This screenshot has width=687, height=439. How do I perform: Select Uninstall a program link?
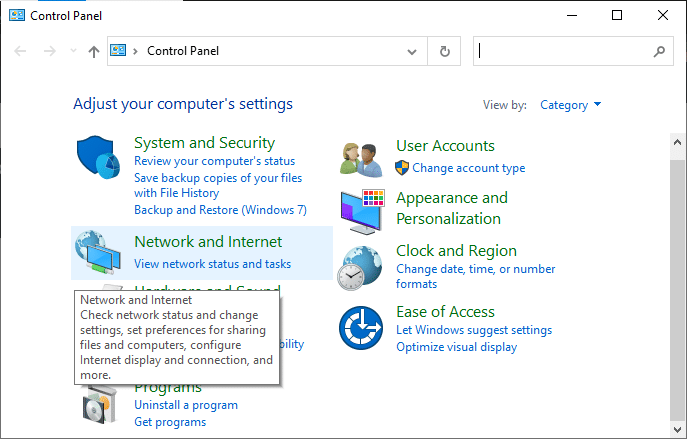coord(186,405)
